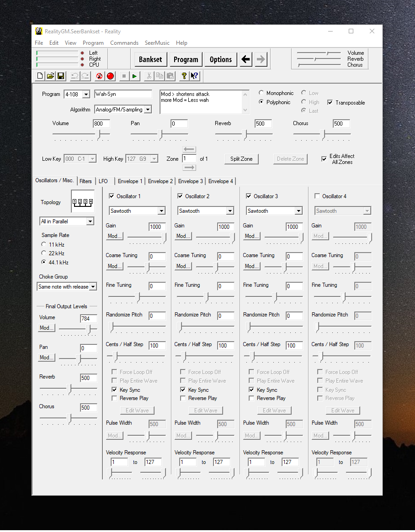The height and width of the screenshot is (532, 415).
Task: Expand the Oscillator 2 waveform dropdown
Action: pos(230,211)
